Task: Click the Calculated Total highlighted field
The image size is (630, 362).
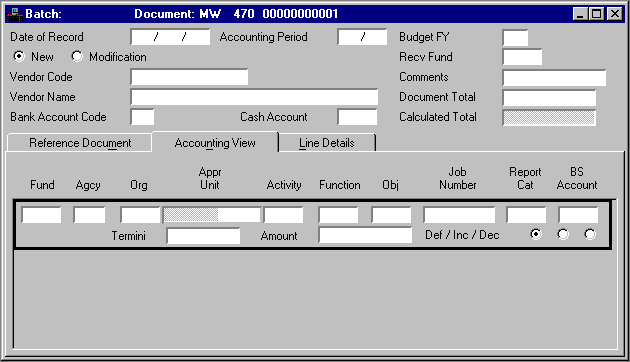Action: tap(549, 118)
